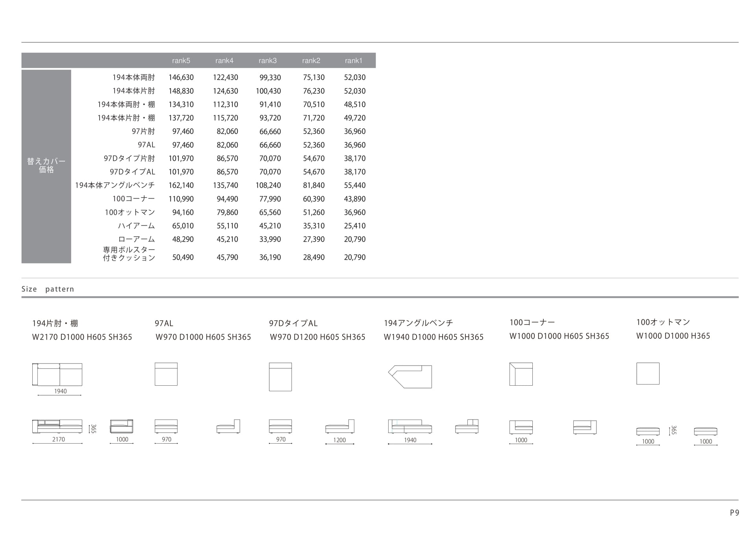Select the dimensions W970 D1200 H605 SH365
The height and width of the screenshot is (535, 756).
[x=317, y=337]
